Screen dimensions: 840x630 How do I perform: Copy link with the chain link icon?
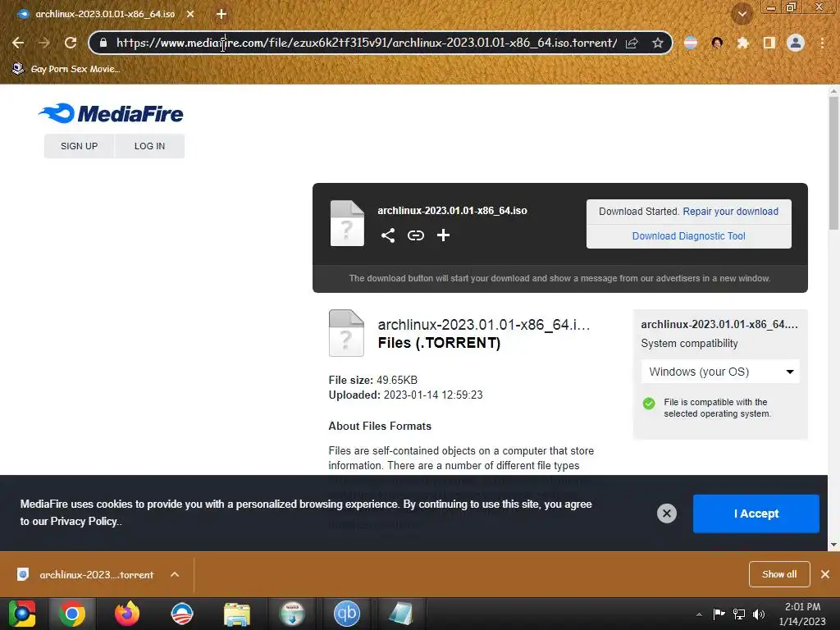point(416,235)
